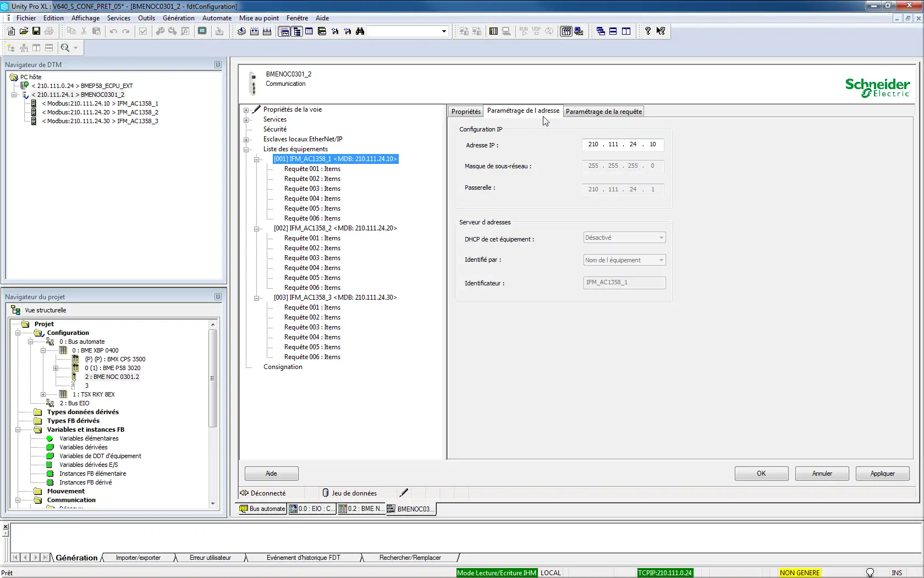Click the Identificateur text field
The height and width of the screenshot is (578, 924).
[x=624, y=283]
